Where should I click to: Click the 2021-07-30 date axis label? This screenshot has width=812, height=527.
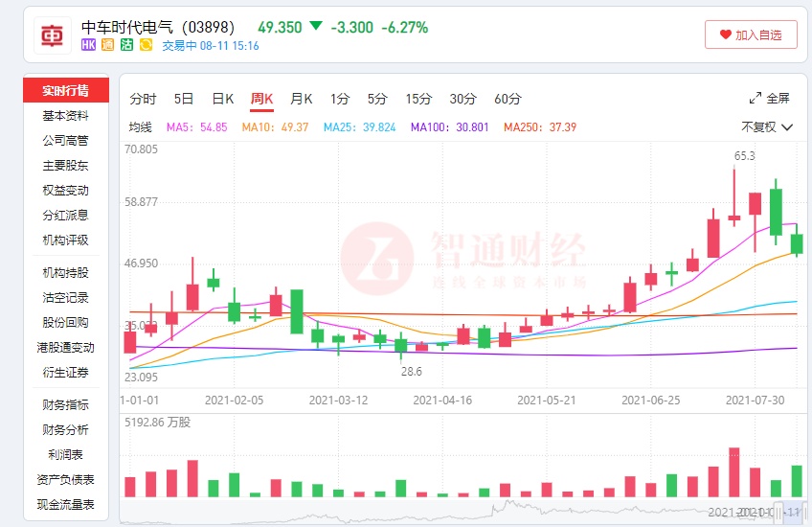755,401
